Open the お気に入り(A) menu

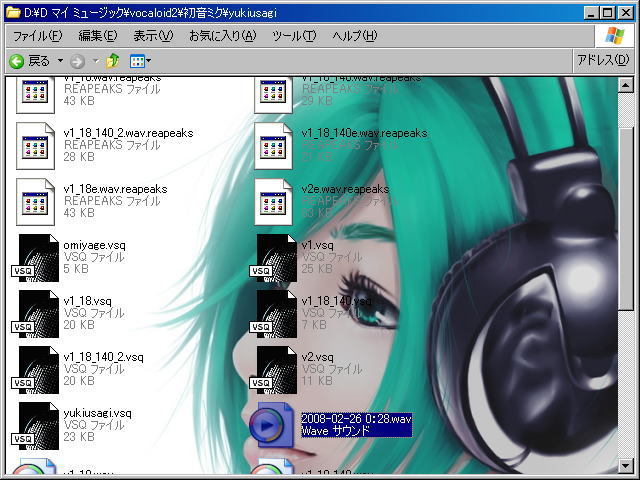[222, 36]
